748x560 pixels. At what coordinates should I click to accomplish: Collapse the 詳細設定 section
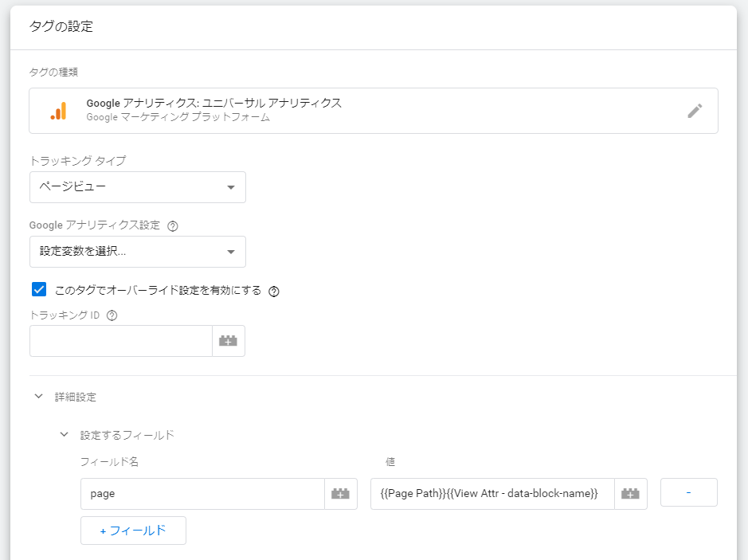(38, 396)
